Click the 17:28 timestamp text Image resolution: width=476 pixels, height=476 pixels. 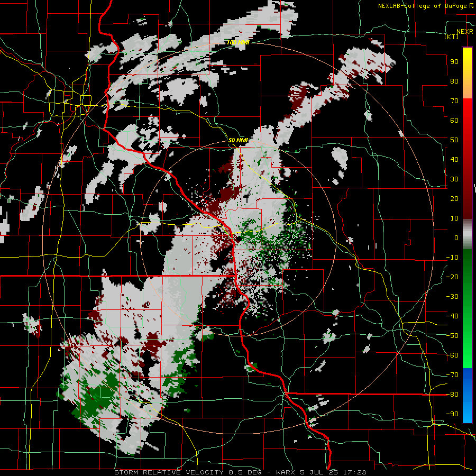354,472
